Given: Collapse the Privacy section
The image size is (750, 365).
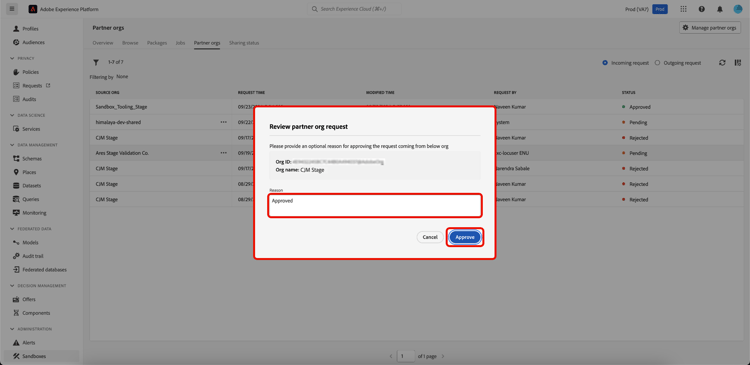Looking at the screenshot, I should pyautogui.click(x=12, y=58).
